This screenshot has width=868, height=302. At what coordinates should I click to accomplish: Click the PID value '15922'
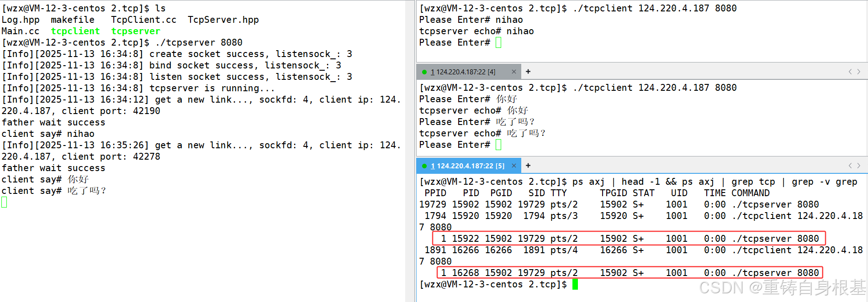[466, 239]
